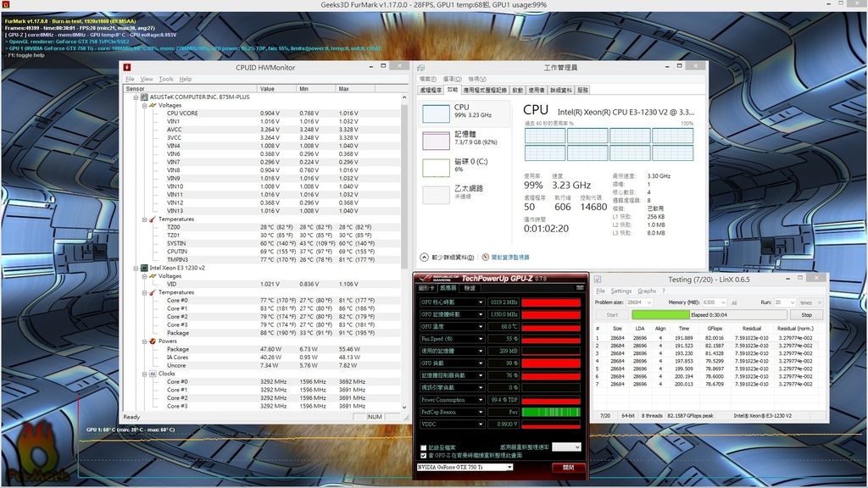Image resolution: width=868 pixels, height=488 pixels.
Task: Click the HWMonitor vertical scrollbar down arrow
Action: click(404, 408)
